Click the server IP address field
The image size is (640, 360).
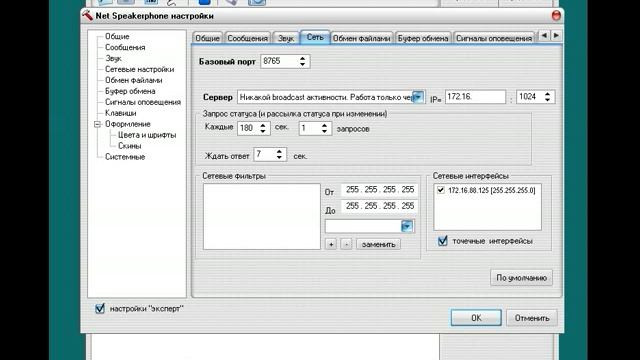click(475, 97)
